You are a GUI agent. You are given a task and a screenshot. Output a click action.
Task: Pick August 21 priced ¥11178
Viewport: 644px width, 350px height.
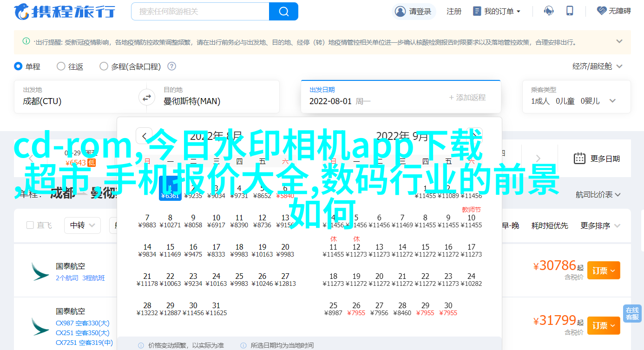147,279
